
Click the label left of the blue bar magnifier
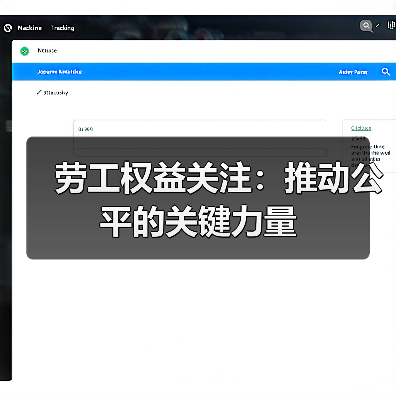[x=353, y=72]
